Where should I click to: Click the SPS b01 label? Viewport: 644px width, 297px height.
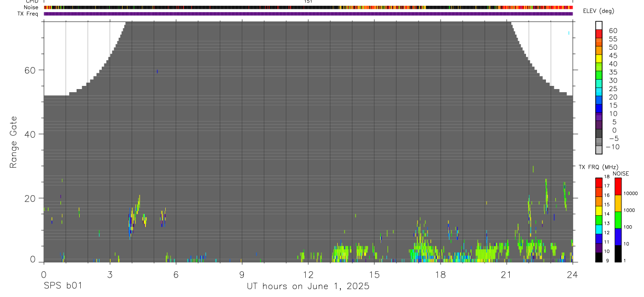62,287
